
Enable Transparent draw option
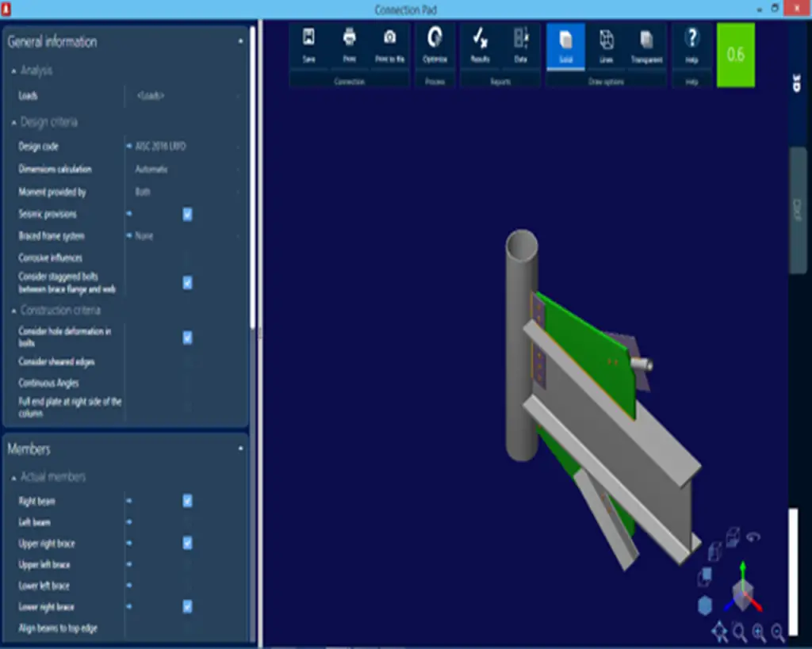(x=646, y=45)
